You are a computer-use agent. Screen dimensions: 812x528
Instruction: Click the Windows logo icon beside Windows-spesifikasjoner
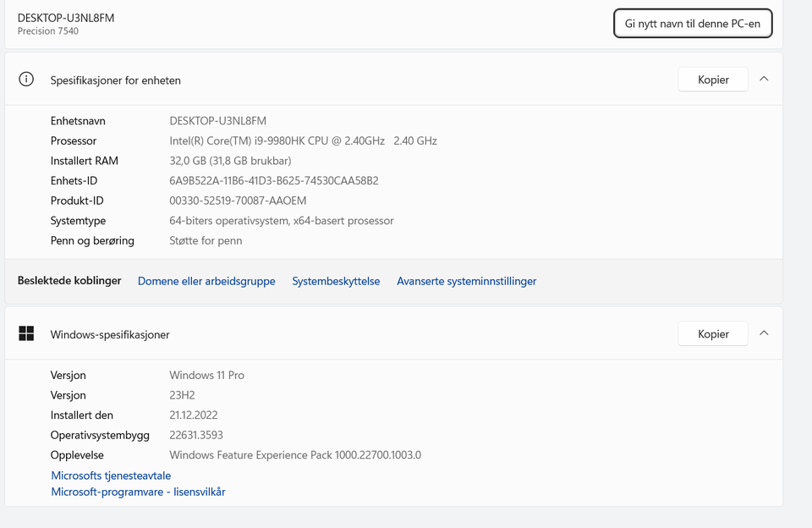26,333
